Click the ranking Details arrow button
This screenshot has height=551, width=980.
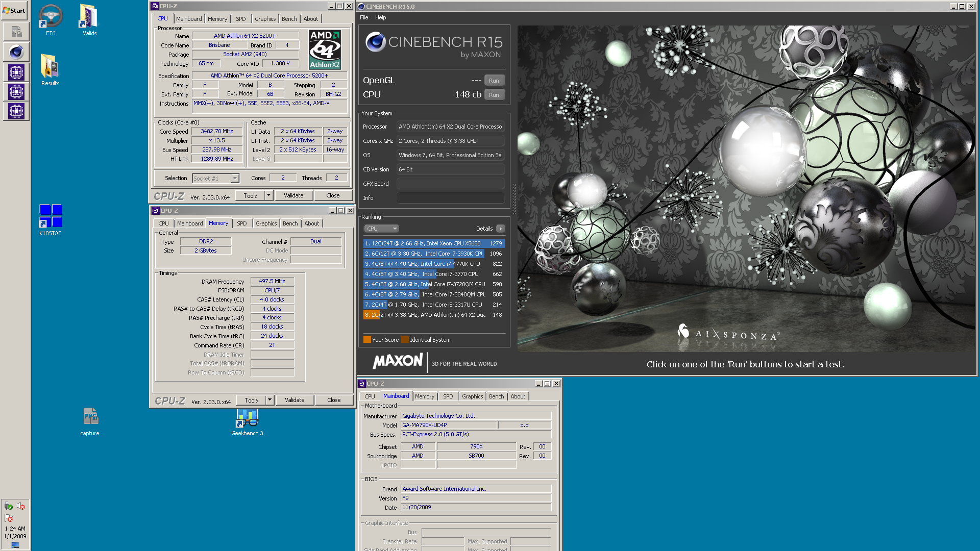point(501,229)
